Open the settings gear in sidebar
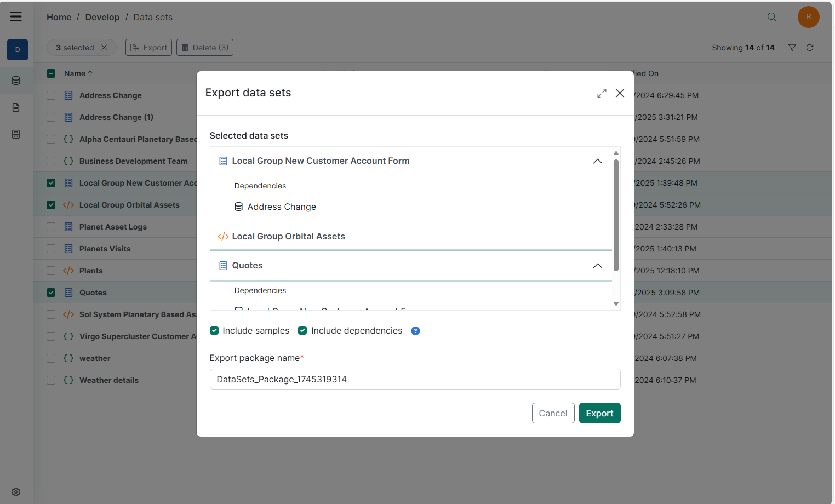 pos(16,492)
